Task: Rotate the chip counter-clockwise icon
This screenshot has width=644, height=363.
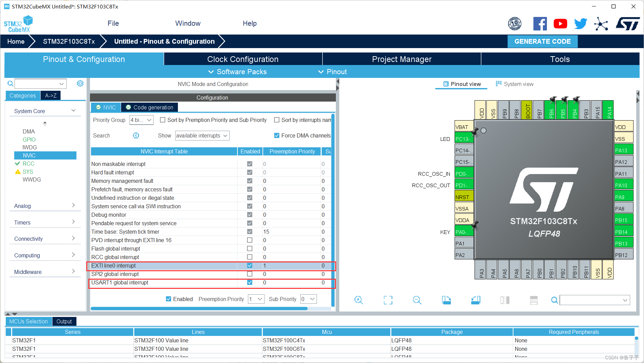Action: point(476,300)
